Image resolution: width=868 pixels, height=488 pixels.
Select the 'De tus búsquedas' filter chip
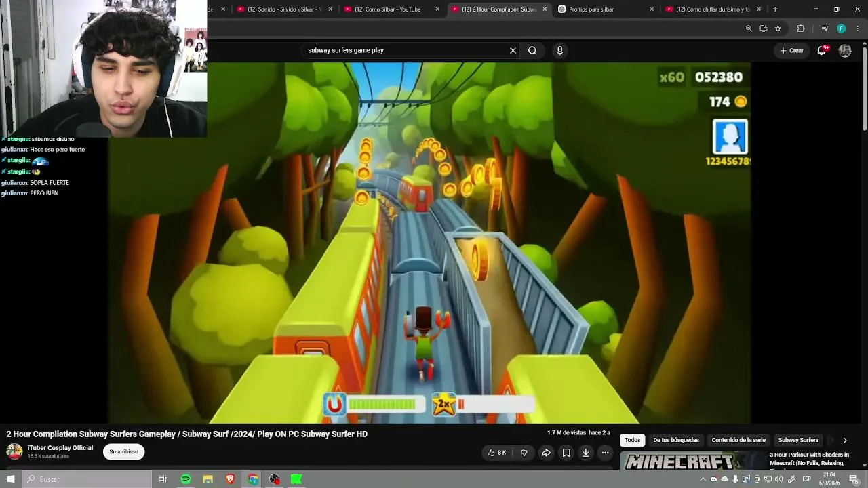click(x=676, y=440)
